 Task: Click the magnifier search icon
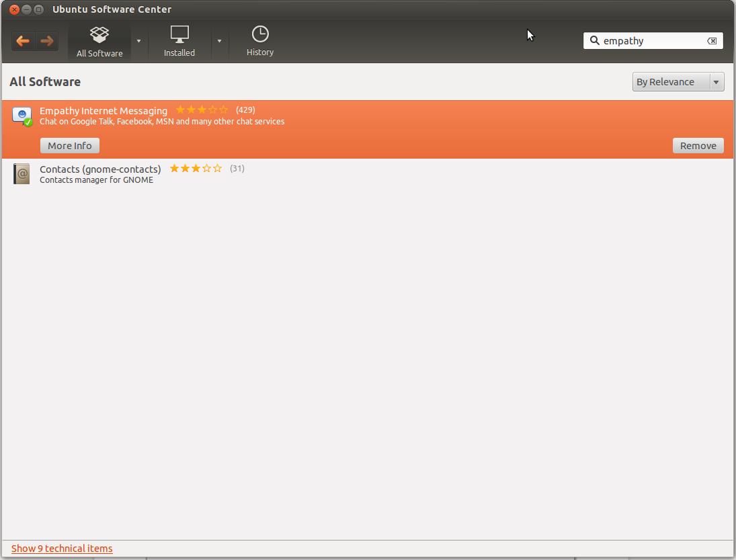click(x=594, y=40)
